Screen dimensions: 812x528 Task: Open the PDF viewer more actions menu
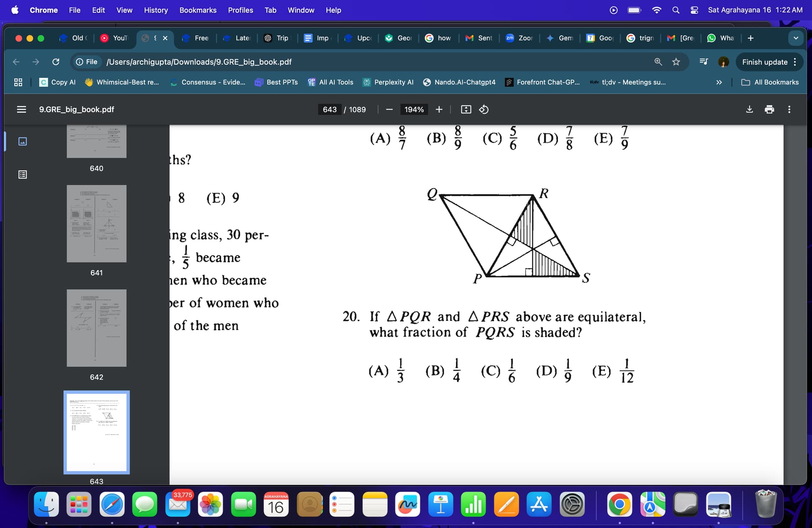click(789, 109)
